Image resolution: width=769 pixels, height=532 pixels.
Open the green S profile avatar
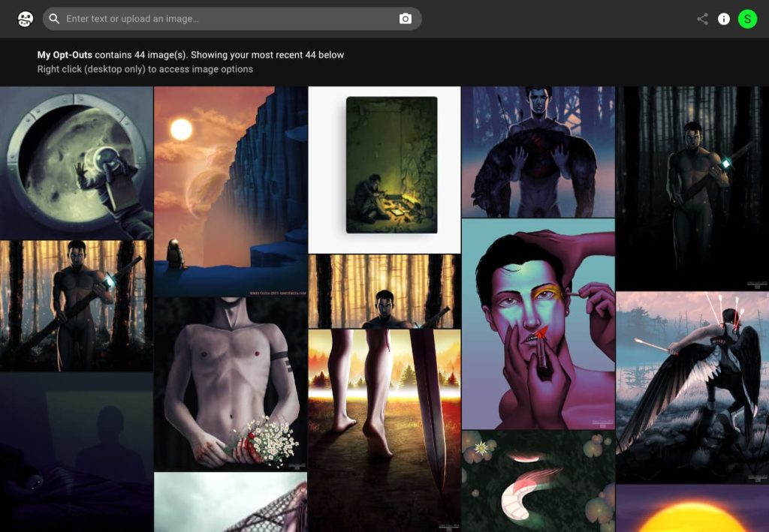click(747, 19)
